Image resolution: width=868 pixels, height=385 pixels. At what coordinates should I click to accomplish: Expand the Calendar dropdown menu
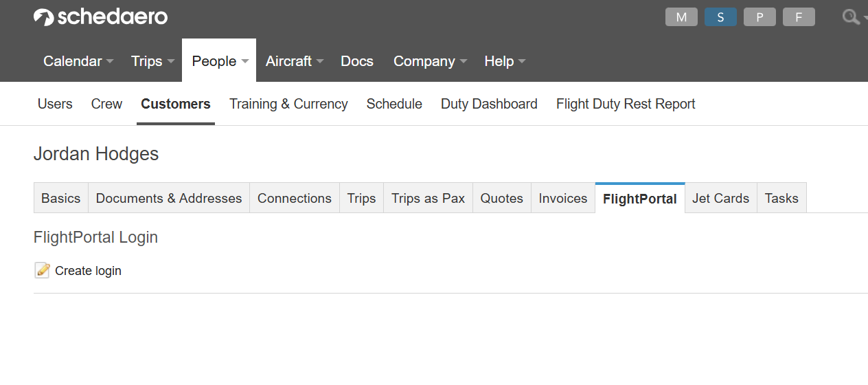(x=78, y=61)
